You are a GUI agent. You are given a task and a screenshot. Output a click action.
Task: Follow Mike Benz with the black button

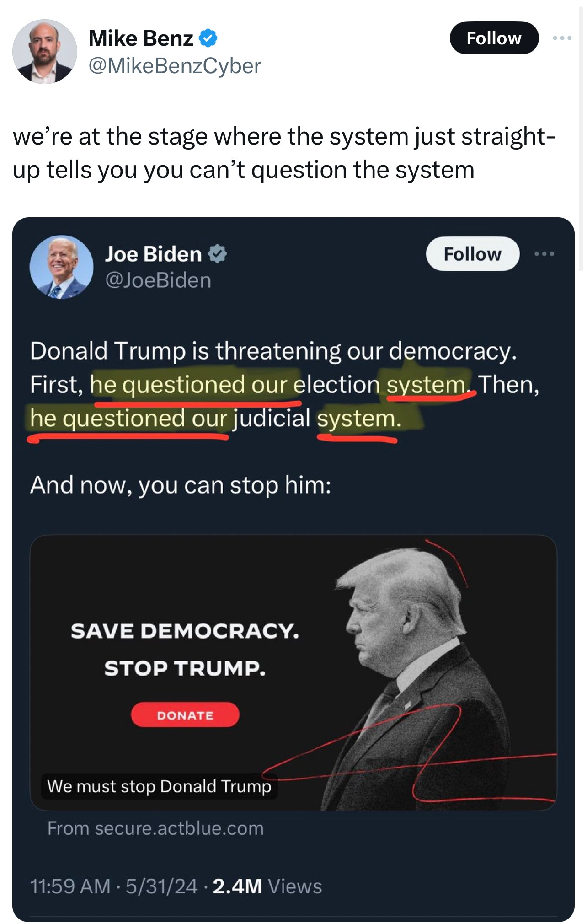point(494,38)
